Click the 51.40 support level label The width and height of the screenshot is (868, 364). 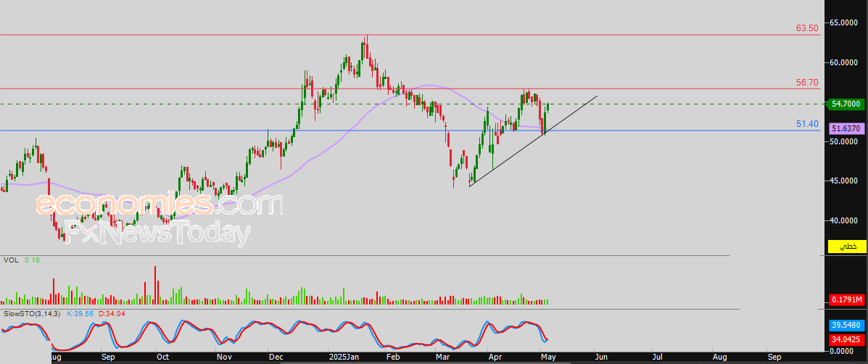tap(807, 124)
